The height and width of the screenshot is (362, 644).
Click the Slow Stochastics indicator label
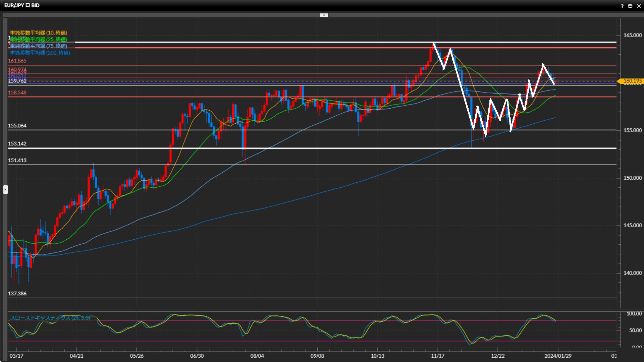(x=50, y=317)
